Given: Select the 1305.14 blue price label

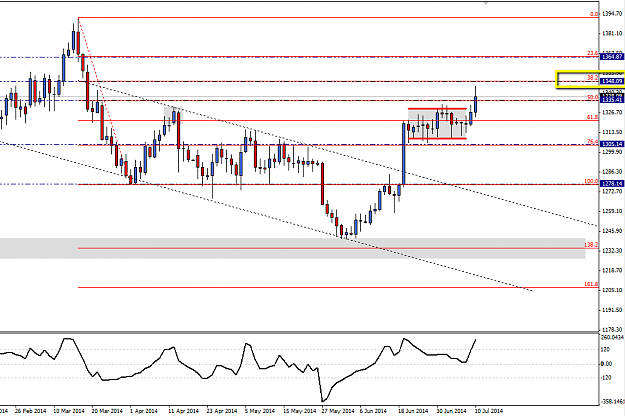Looking at the screenshot, I should [x=612, y=144].
